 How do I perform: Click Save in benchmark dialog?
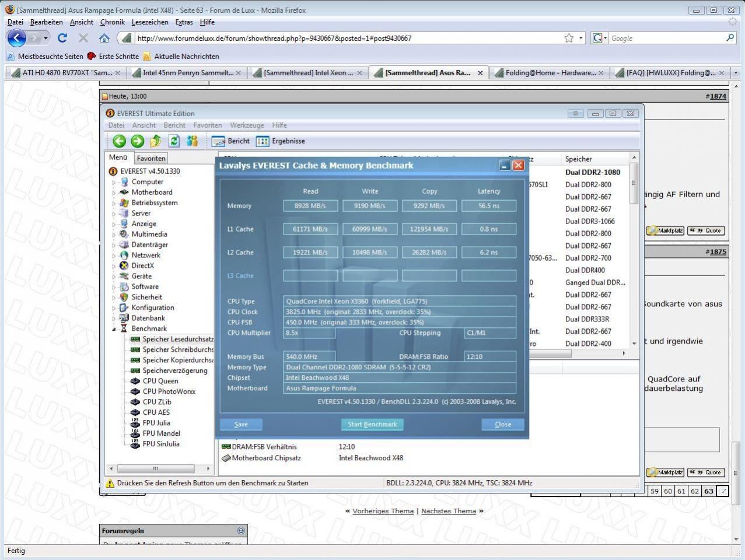pyautogui.click(x=241, y=425)
